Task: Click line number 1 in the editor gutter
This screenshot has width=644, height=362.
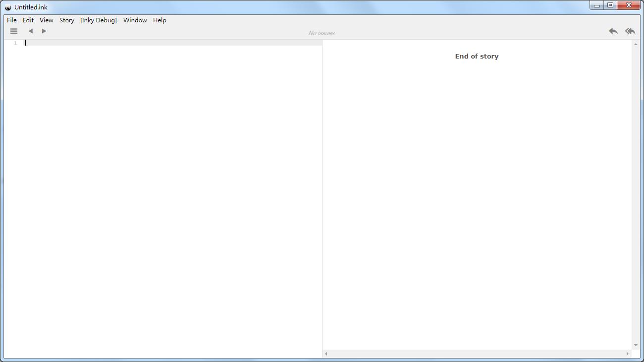Action: [x=15, y=43]
